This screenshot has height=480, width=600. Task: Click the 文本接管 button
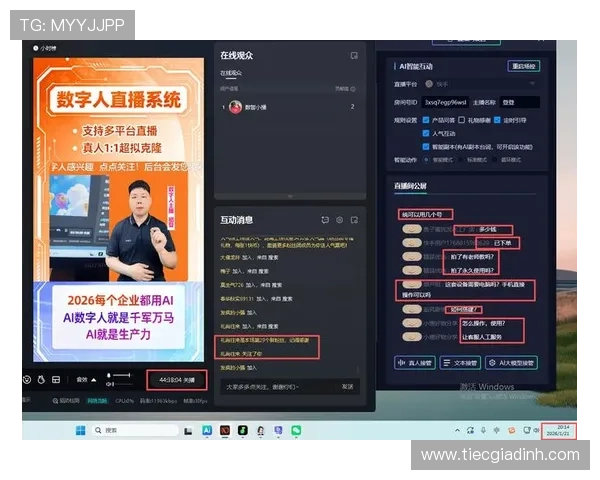point(460,362)
